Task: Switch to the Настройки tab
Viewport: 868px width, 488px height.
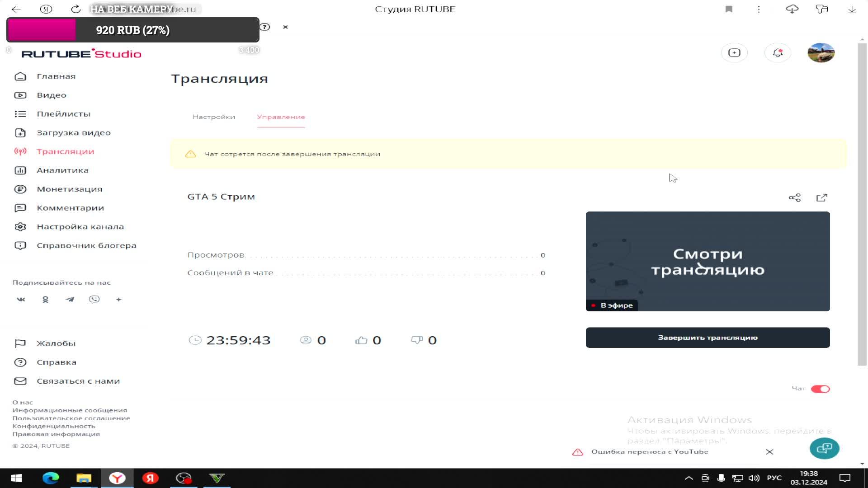Action: click(214, 117)
